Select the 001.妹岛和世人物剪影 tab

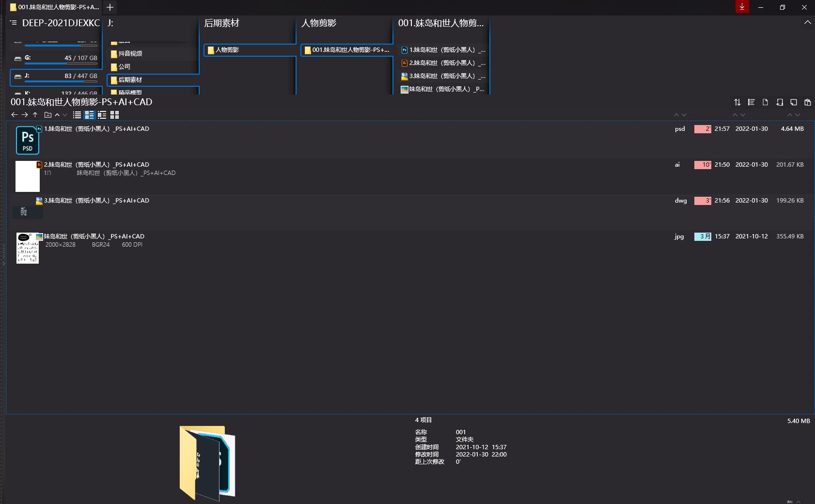coord(54,7)
